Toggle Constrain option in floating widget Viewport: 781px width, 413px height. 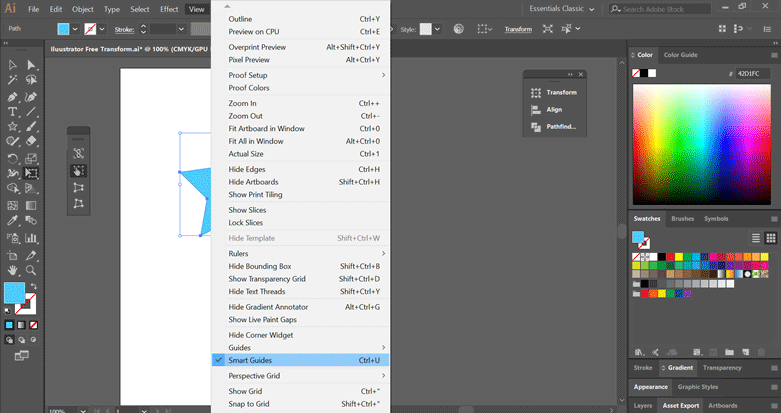(x=78, y=153)
